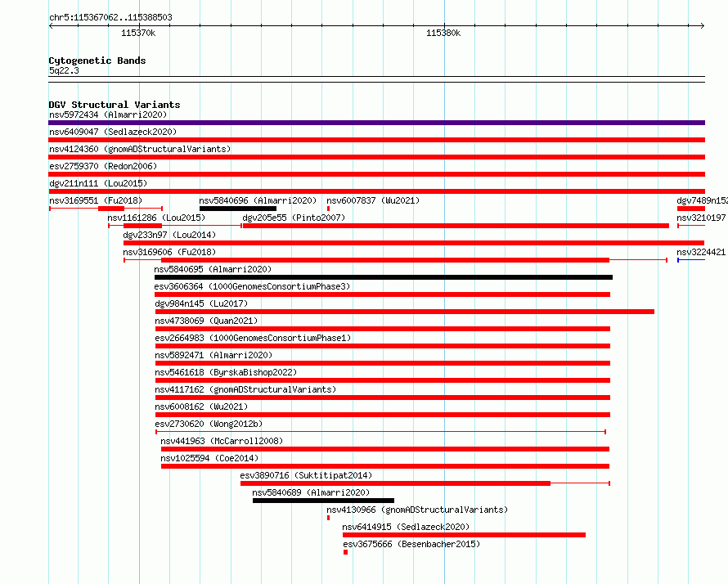This screenshot has height=584, width=728.
Task: Click the partially visible dgv7489n152 label
Action: [702, 200]
